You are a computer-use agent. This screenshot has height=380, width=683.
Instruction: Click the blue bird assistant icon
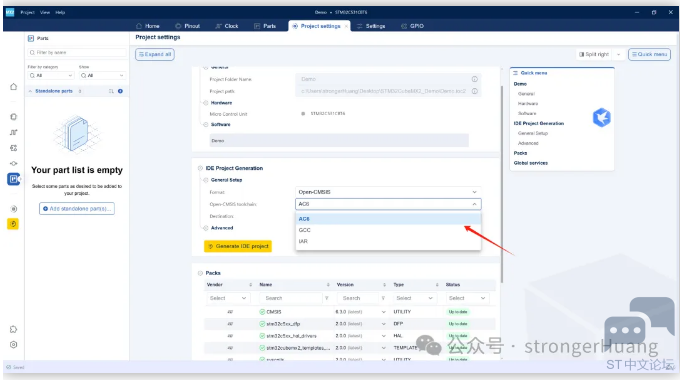point(602,117)
